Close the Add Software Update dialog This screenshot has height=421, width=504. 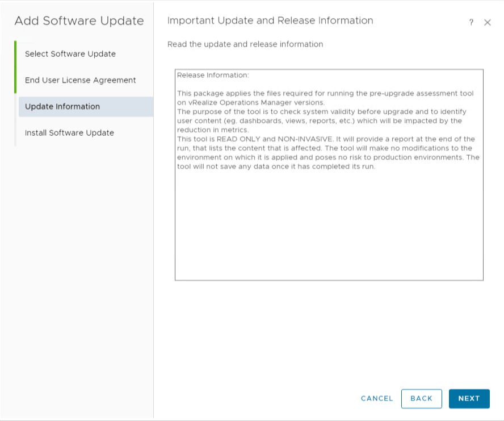point(488,22)
